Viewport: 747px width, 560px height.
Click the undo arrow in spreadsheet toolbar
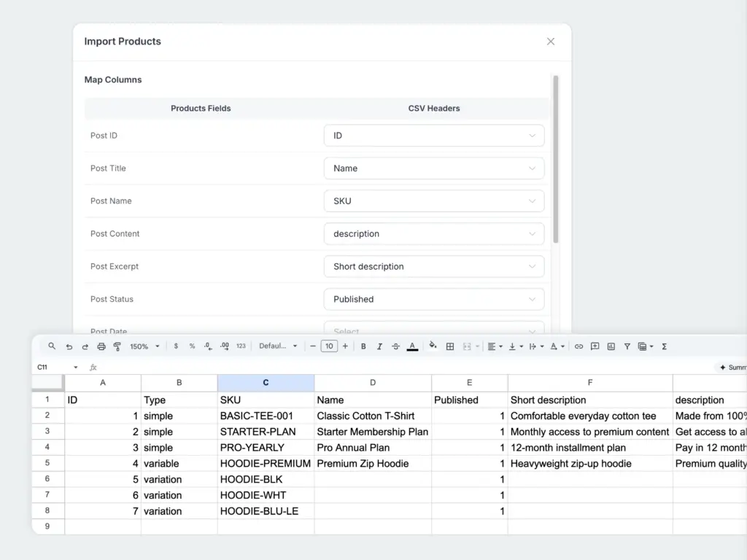tap(69, 346)
